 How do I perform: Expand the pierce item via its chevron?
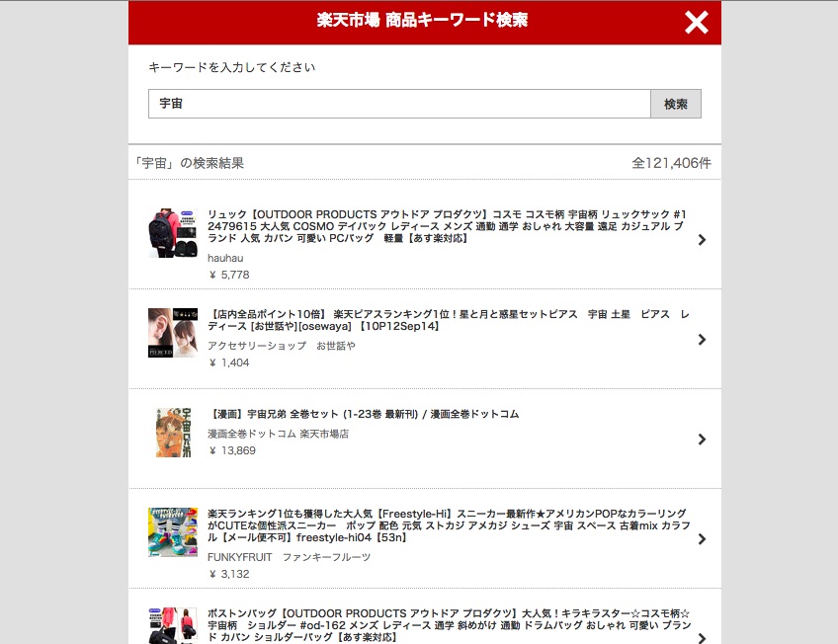tap(702, 340)
